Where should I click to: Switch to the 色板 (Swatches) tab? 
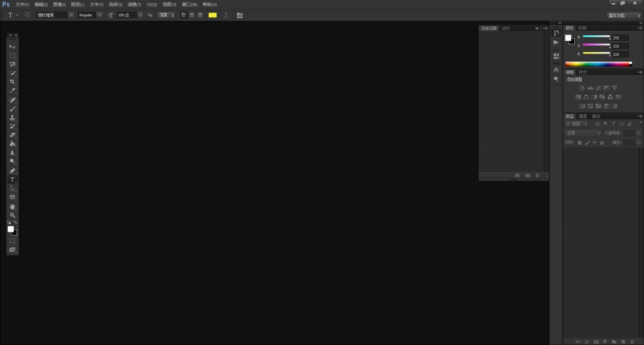click(582, 28)
